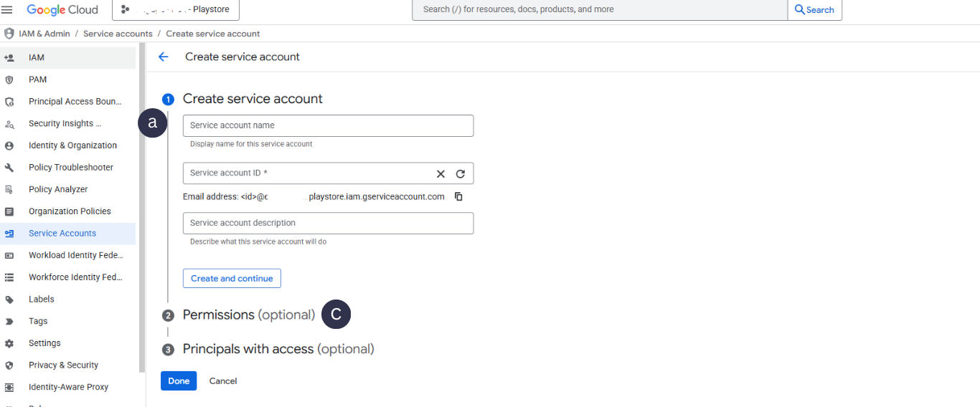Copy the service account email address
Screen dimensions: 980x407
(459, 196)
